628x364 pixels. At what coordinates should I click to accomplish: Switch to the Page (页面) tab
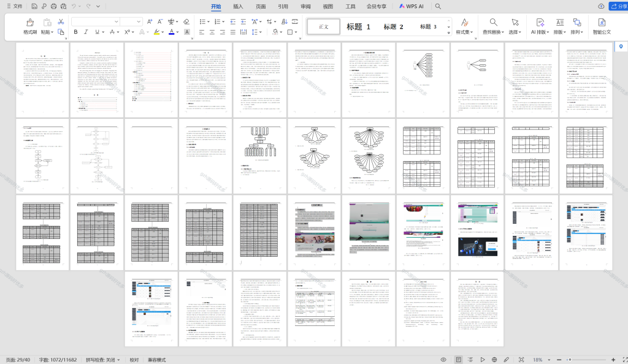[261, 6]
